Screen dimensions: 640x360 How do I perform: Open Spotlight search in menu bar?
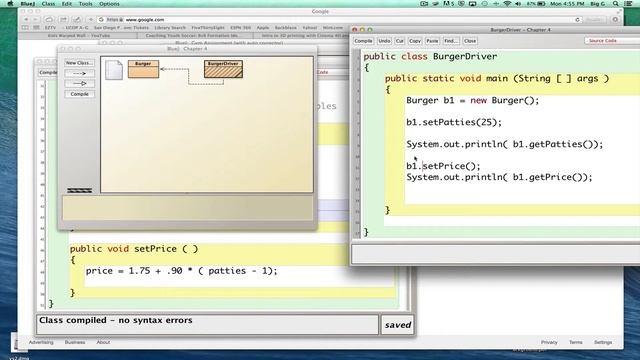[x=616, y=4]
